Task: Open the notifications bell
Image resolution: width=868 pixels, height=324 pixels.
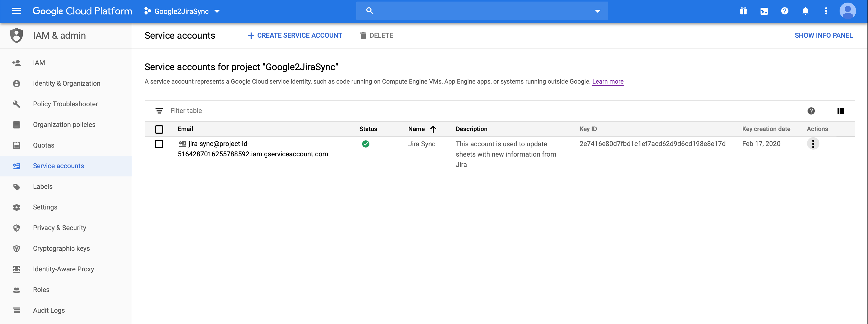Action: click(x=805, y=11)
